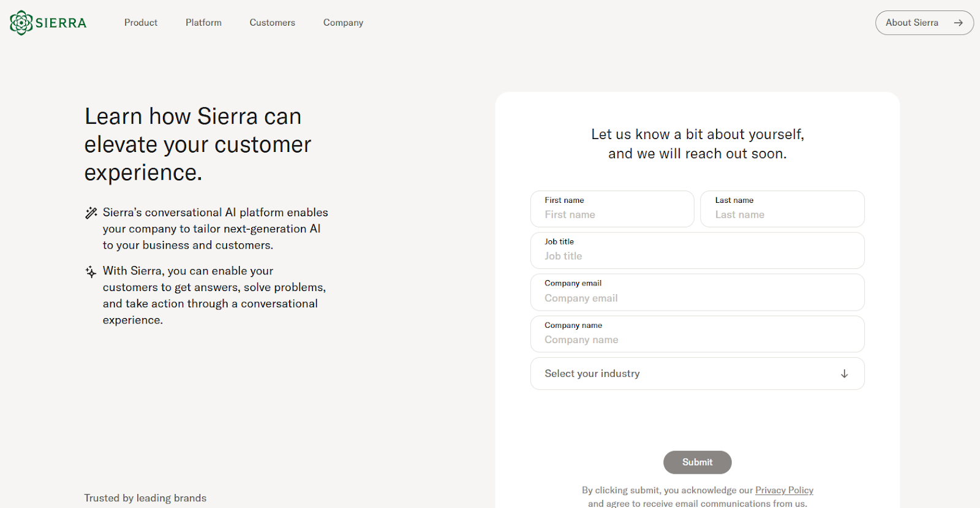Open the Platform menu
980x508 pixels.
pos(203,23)
